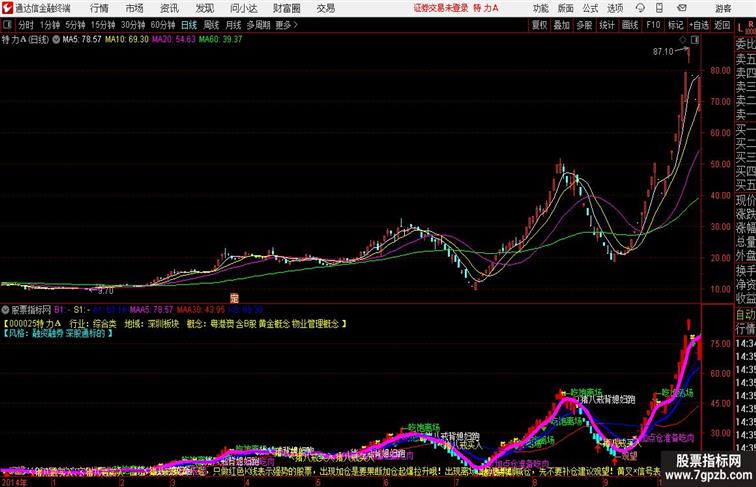Open the 选项 menu
This screenshot has width=756, height=487.
click(615, 8)
